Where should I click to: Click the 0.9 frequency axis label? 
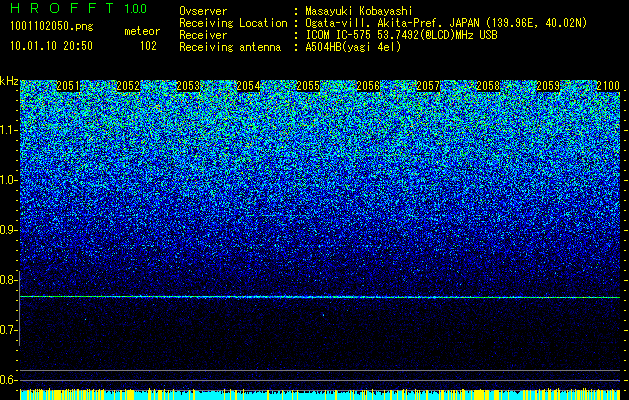9,230
